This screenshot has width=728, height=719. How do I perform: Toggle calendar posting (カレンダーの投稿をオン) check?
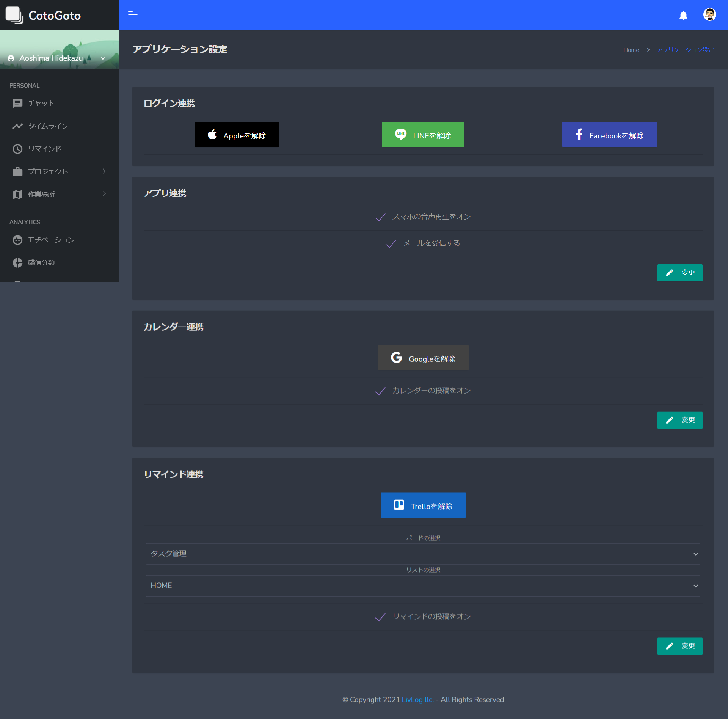pyautogui.click(x=380, y=391)
